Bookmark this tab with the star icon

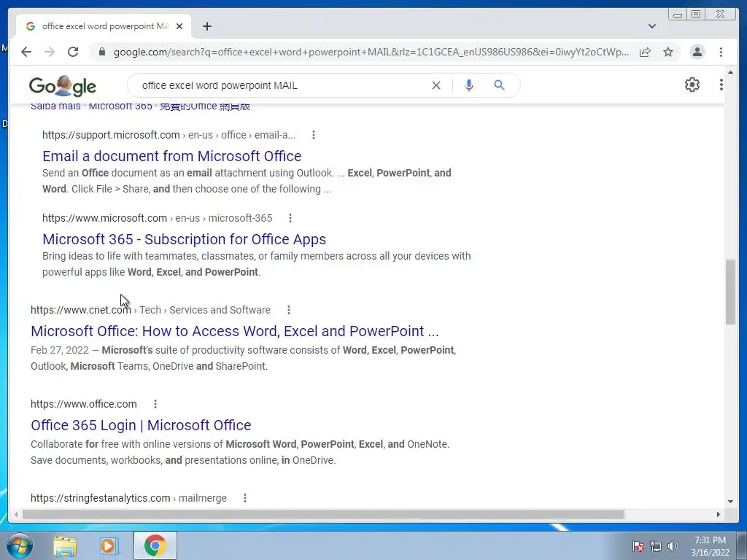pyautogui.click(x=668, y=52)
